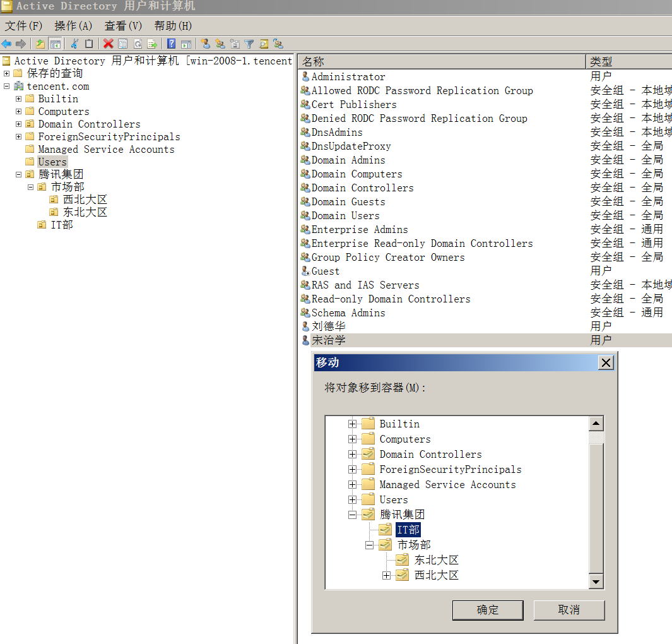Collapse 腾讯集团 in Move dialog tree
The height and width of the screenshot is (644, 672).
[352, 515]
